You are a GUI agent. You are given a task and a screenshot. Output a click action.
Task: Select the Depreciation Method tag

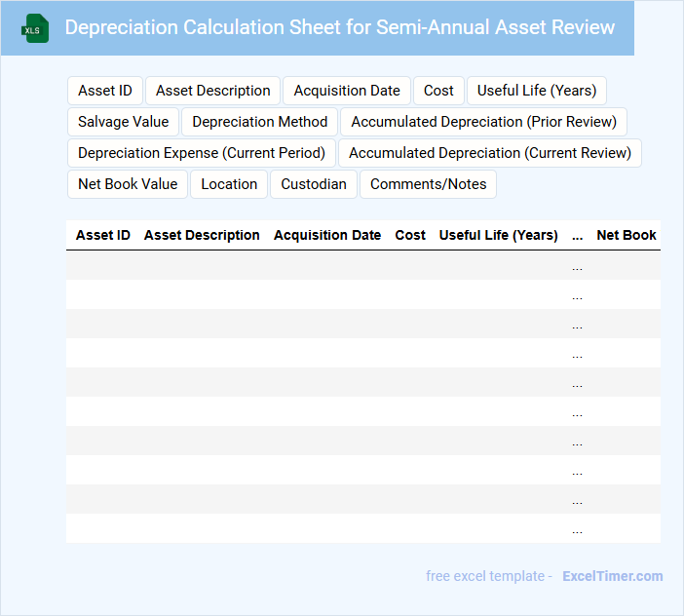(x=260, y=122)
